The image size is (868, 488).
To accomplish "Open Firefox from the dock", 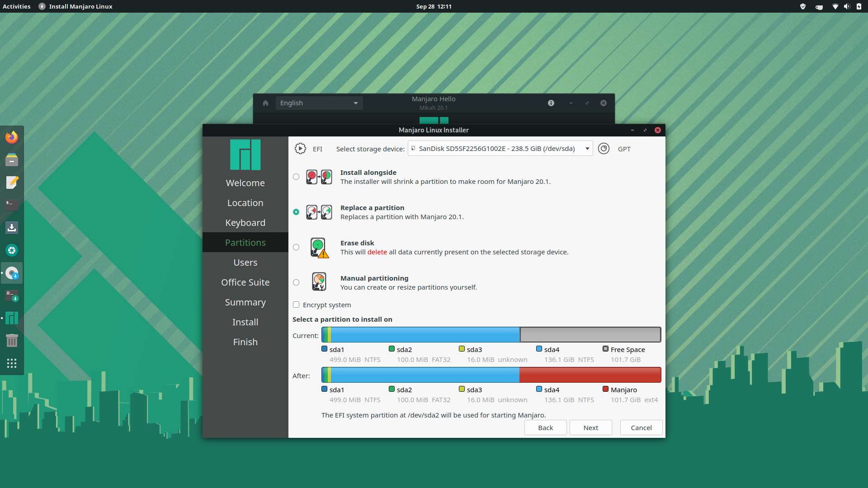I will [12, 137].
